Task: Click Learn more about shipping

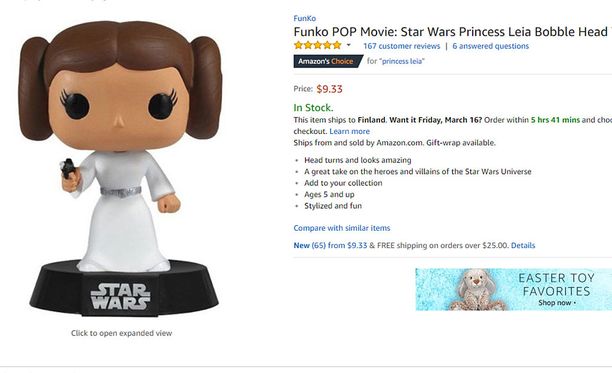Action: (349, 131)
